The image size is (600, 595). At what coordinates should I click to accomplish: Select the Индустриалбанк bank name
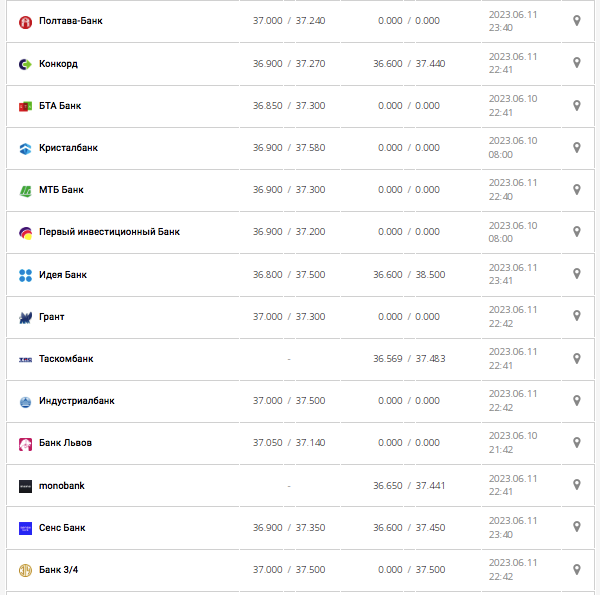[x=76, y=401]
